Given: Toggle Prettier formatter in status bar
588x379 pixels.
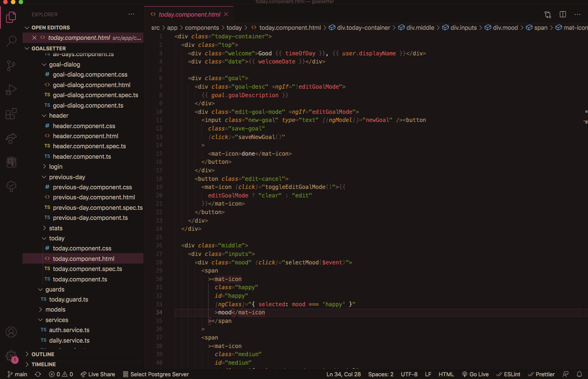Looking at the screenshot, I should pyautogui.click(x=542, y=374).
